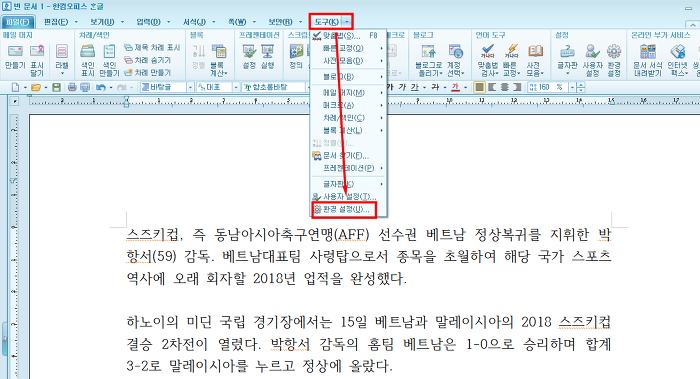Click the 환경 설정 gear ribbon icon
The image size is (700, 379).
[614, 60]
